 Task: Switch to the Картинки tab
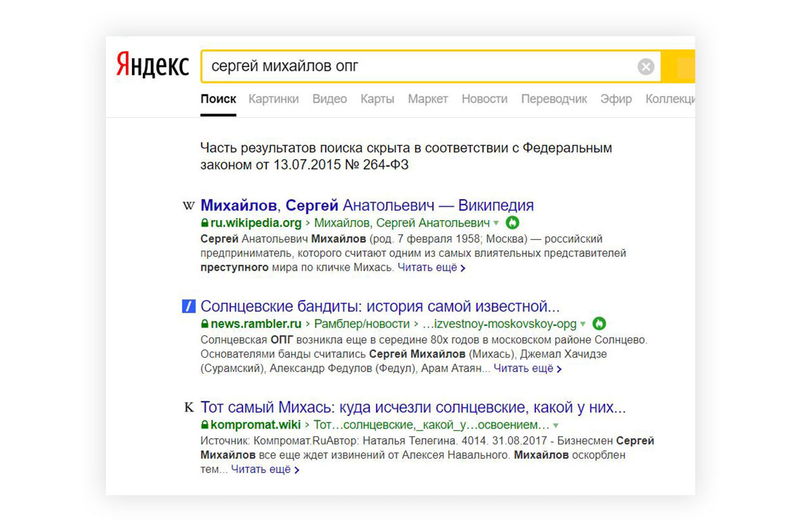pos(273,99)
